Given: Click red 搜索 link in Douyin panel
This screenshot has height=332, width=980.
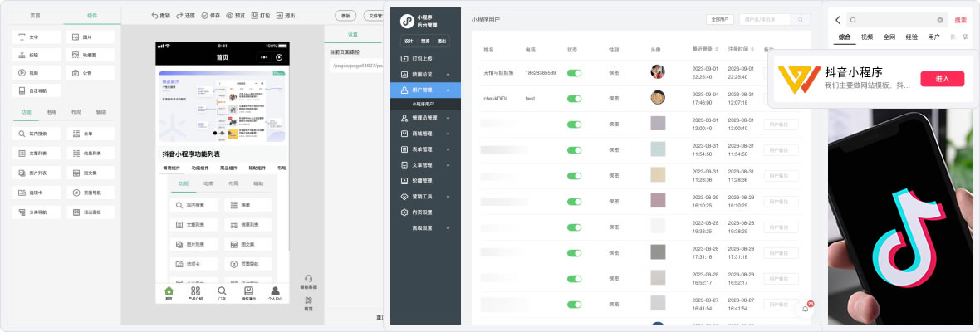Looking at the screenshot, I should [961, 21].
